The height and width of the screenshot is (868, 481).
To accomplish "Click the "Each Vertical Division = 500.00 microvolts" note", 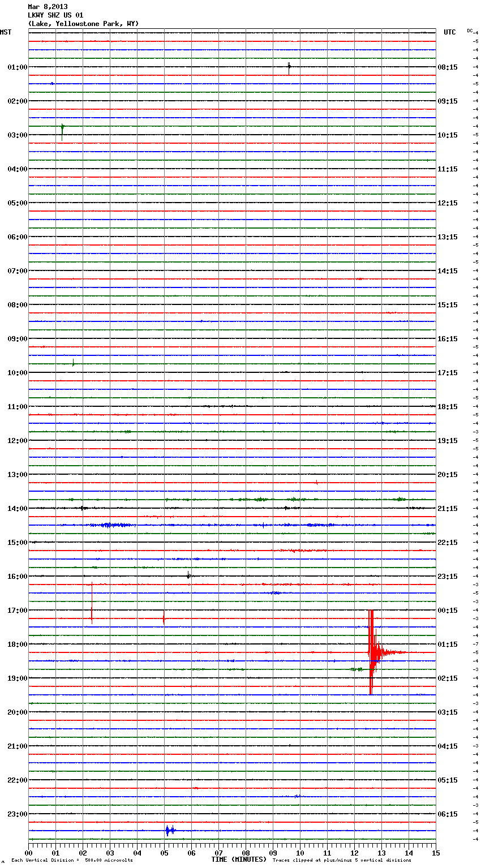I will [x=72, y=860].
